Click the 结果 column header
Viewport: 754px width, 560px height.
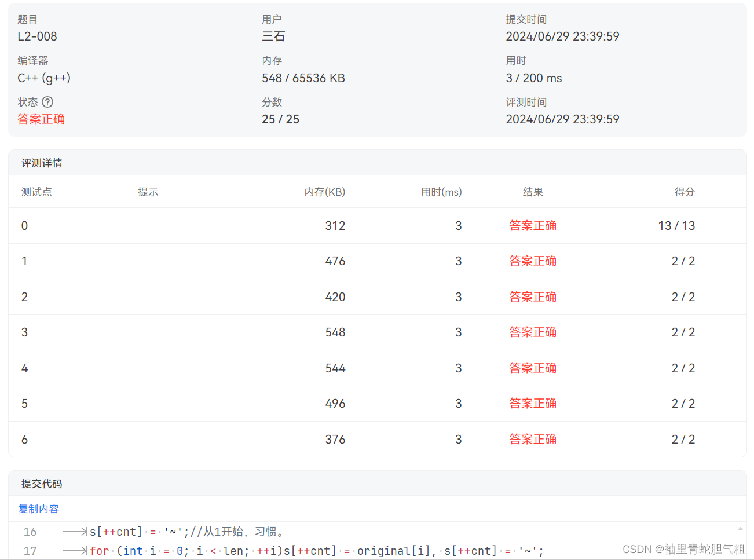click(533, 192)
